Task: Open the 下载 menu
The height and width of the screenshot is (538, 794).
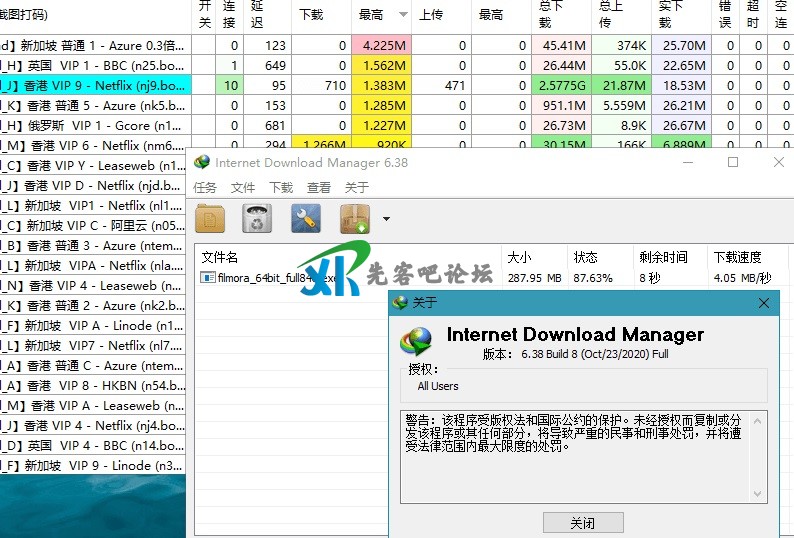Action: [281, 187]
